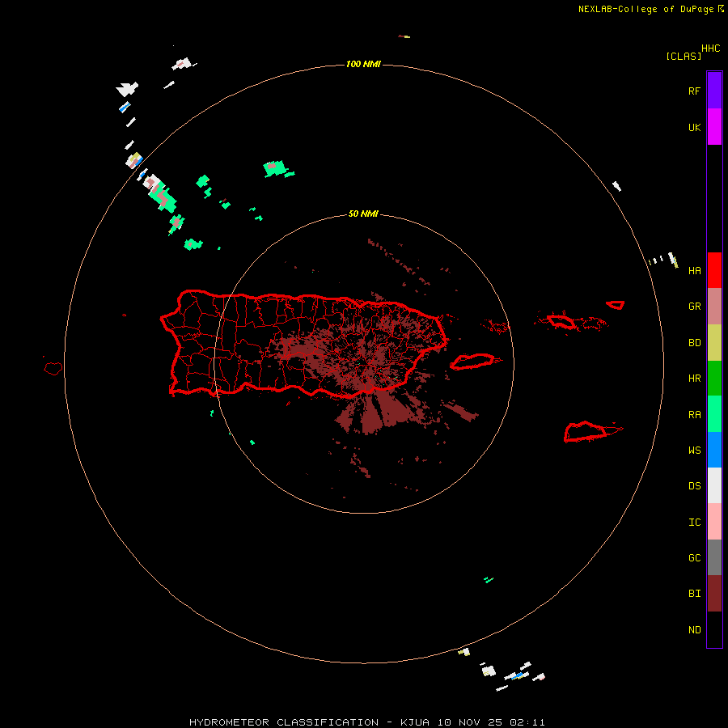Select the GR legend color block

pos(714,307)
